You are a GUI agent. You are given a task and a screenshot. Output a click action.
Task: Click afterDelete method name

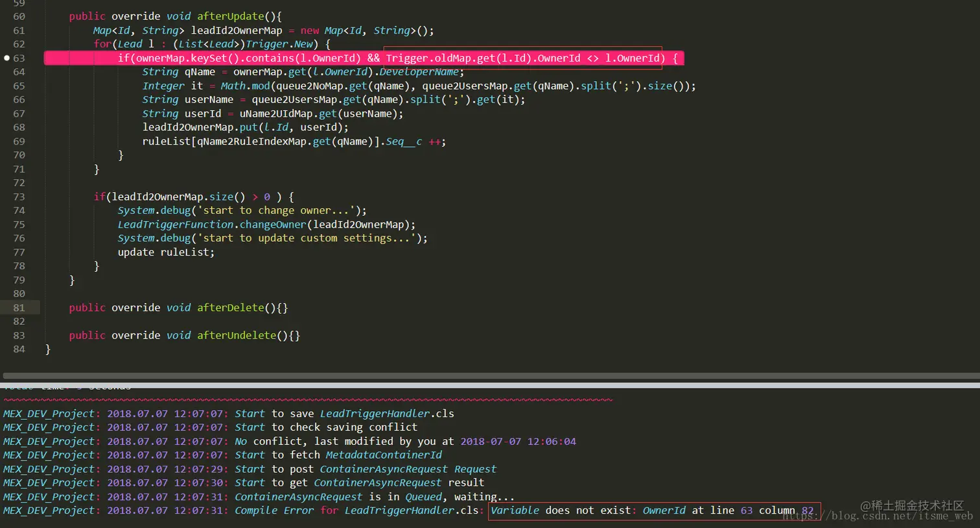click(231, 307)
